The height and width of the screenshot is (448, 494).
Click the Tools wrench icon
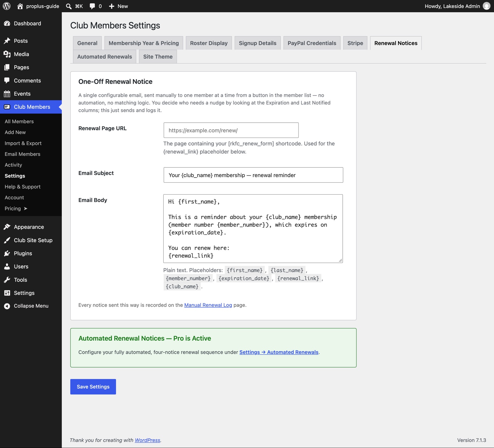pyautogui.click(x=7, y=280)
